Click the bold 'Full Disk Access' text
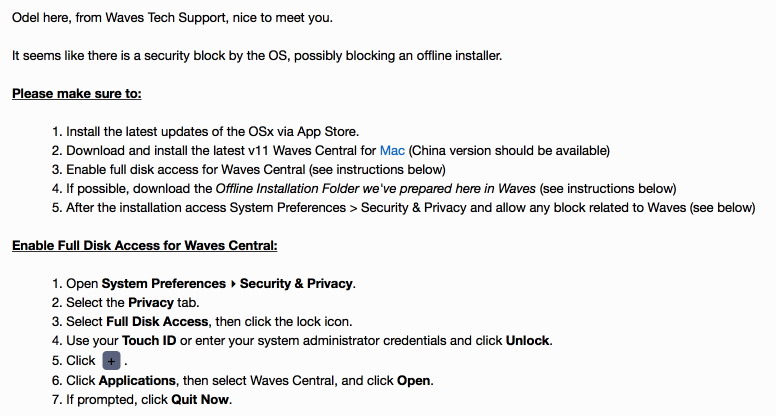 (157, 322)
